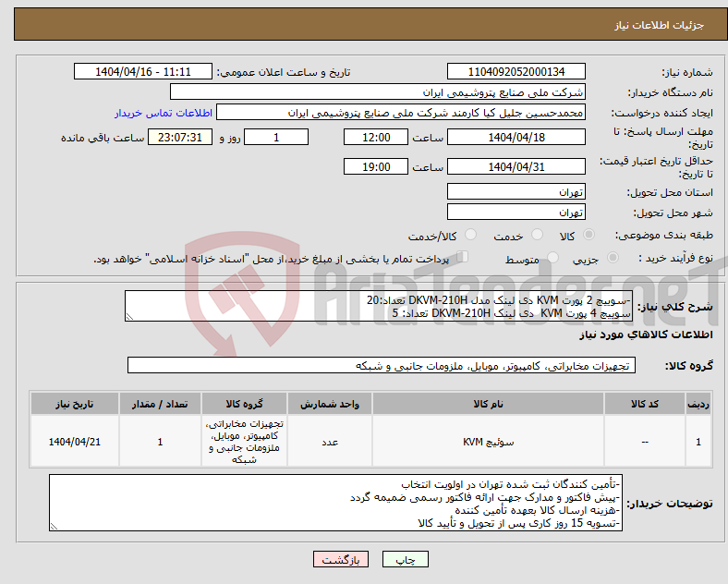The height and width of the screenshot is (584, 728).
Task: Click the need date cell 1404/04/21
Action: 74,442
